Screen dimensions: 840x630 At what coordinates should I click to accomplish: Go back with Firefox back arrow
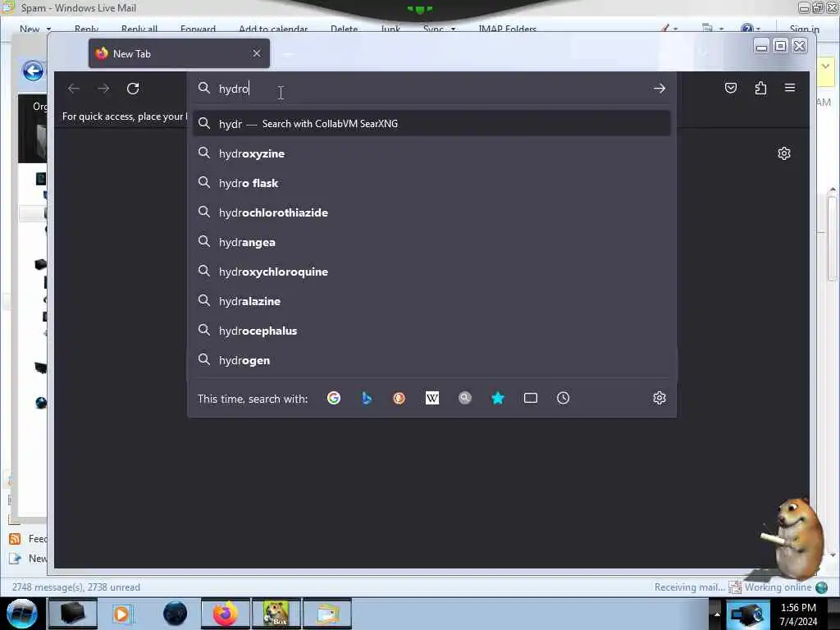click(73, 89)
